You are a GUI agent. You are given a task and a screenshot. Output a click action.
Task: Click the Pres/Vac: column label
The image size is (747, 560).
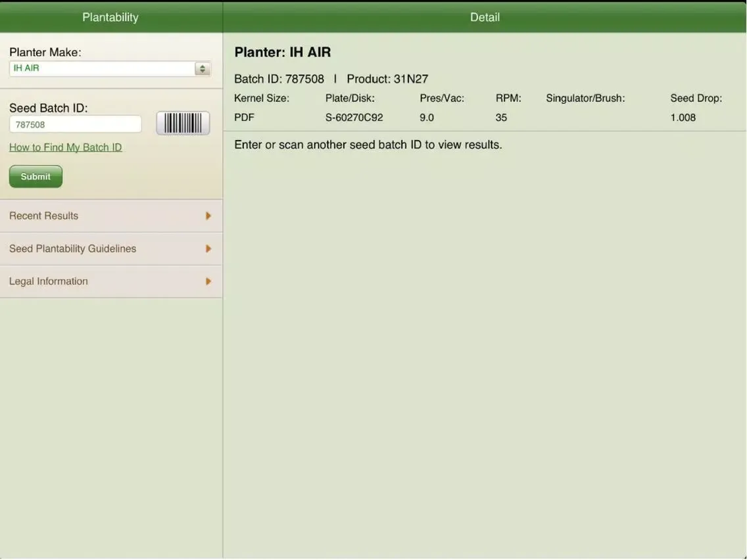442,99
